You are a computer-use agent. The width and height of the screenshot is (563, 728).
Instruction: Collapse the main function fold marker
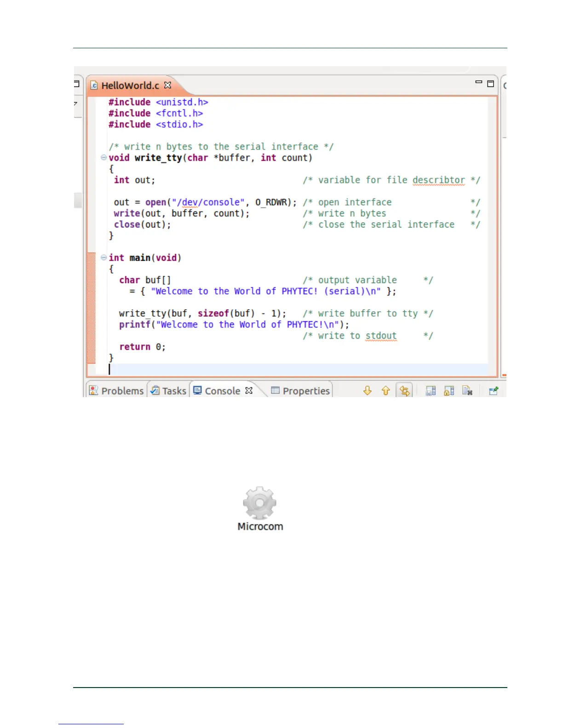103,258
